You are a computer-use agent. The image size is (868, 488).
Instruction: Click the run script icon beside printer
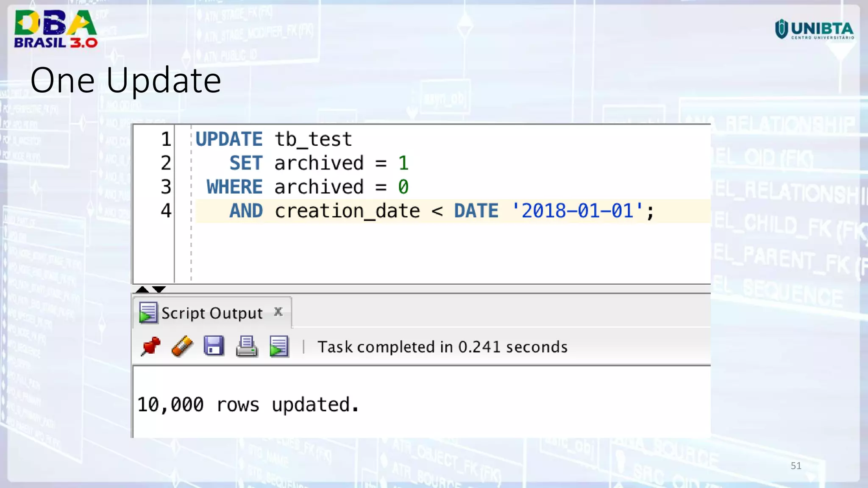(279, 347)
